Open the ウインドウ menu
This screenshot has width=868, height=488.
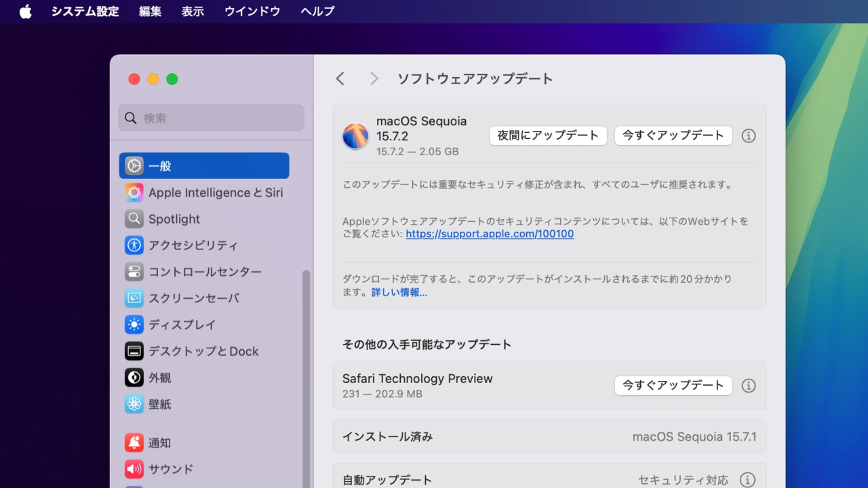tap(252, 12)
